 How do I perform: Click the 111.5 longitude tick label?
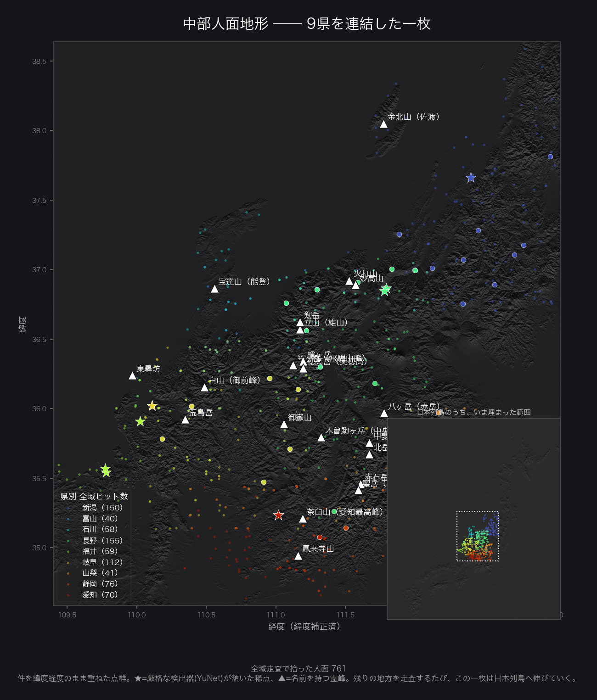[x=345, y=615]
